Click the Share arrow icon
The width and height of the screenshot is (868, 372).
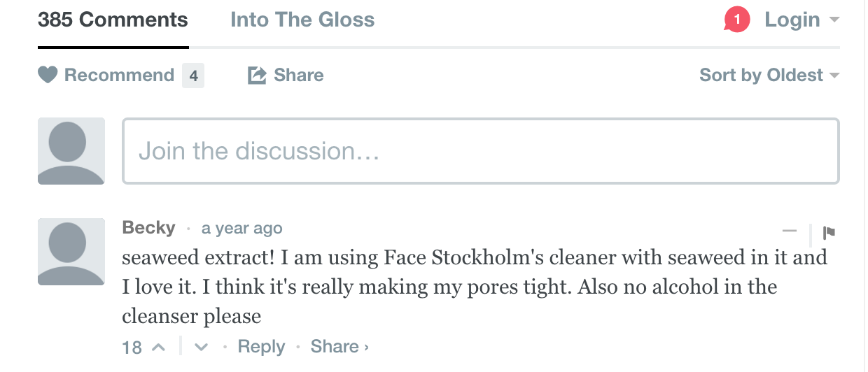[x=257, y=75]
